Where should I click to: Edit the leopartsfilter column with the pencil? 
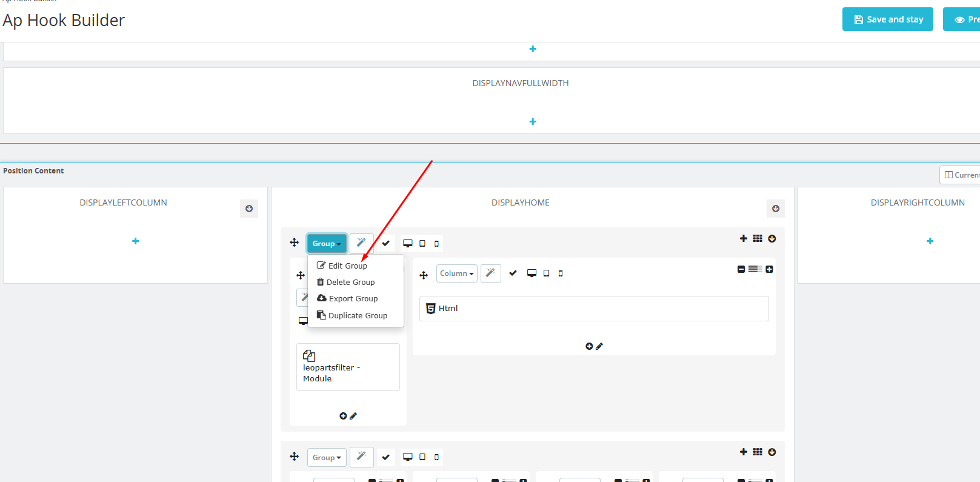click(x=353, y=416)
